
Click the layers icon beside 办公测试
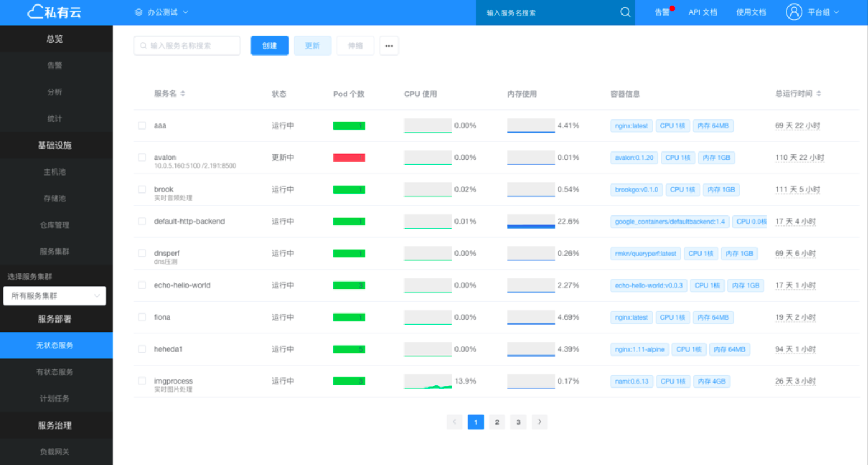pyautogui.click(x=138, y=12)
